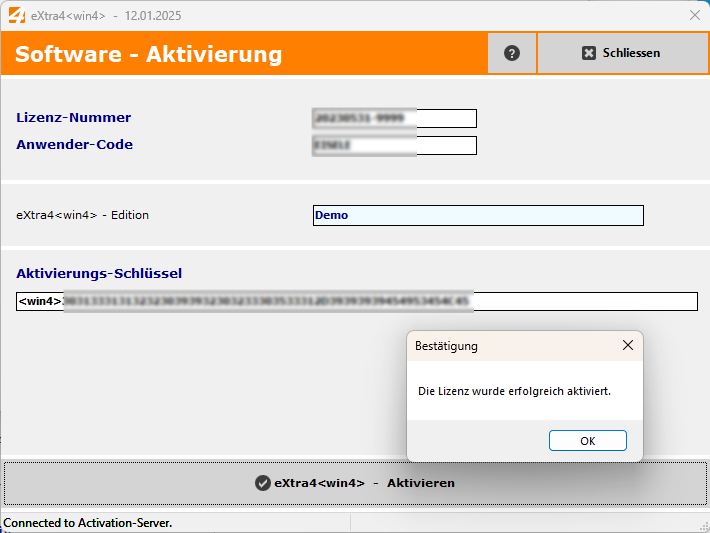Viewport: 710px width, 533px height.
Task: Click the 'Aktivierungs-Schlüssel' label
Action: [99, 274]
